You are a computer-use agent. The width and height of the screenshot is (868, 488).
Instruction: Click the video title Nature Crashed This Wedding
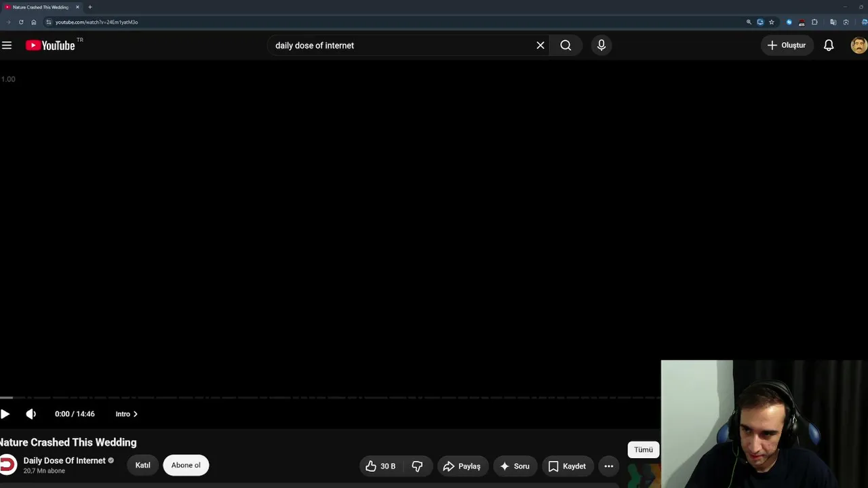(68, 443)
